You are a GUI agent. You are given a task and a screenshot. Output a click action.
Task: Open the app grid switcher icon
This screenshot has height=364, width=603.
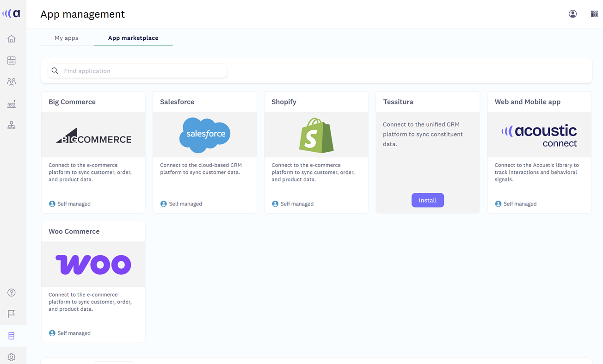[x=594, y=14]
